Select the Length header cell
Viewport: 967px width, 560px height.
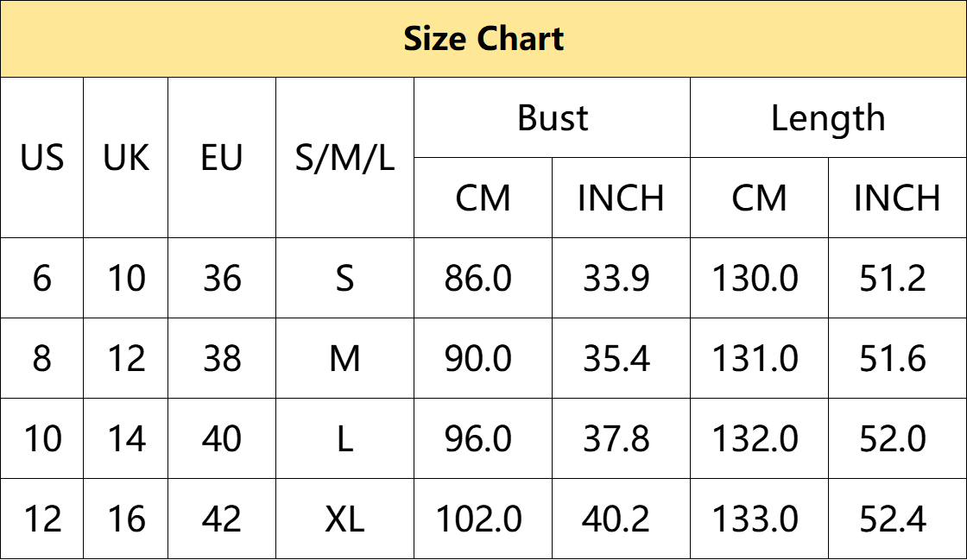[828, 117]
